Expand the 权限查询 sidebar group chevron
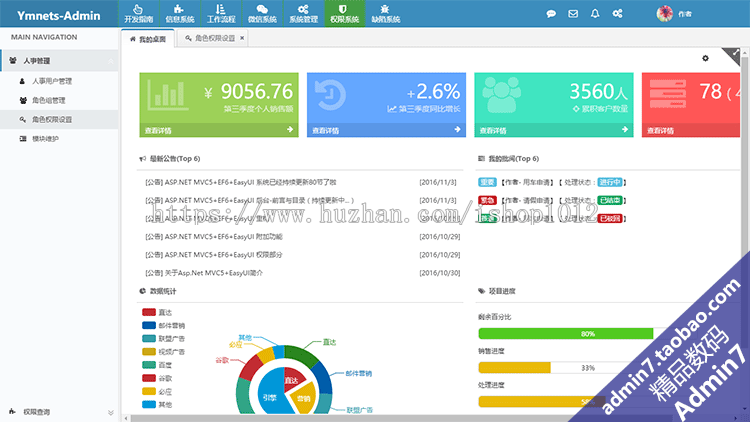Screen dimensions: 750x422 [110, 412]
